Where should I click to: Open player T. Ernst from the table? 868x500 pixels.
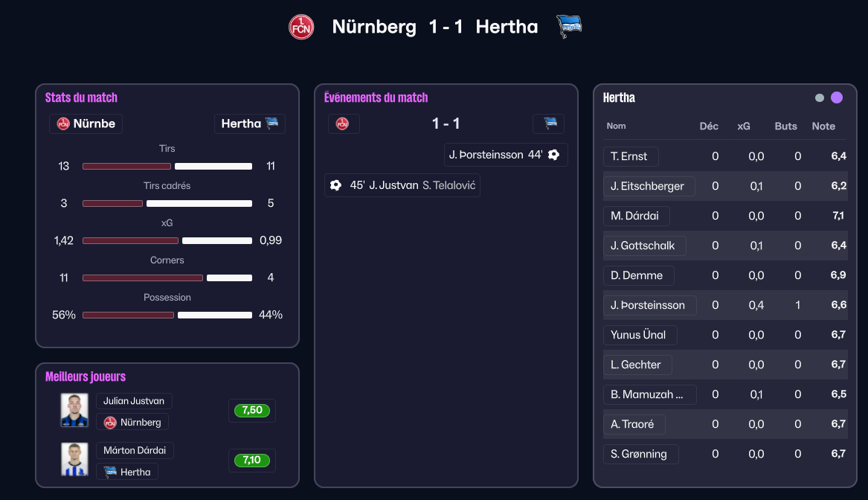click(630, 156)
